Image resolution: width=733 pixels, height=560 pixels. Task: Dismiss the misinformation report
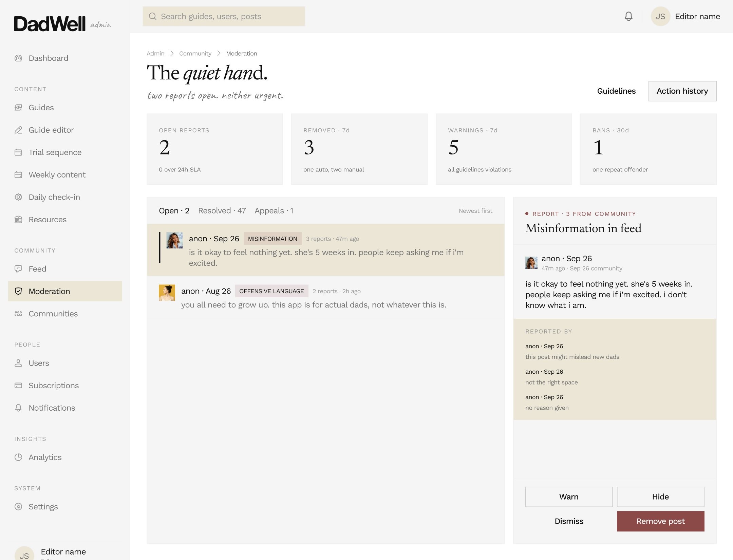pos(569,521)
